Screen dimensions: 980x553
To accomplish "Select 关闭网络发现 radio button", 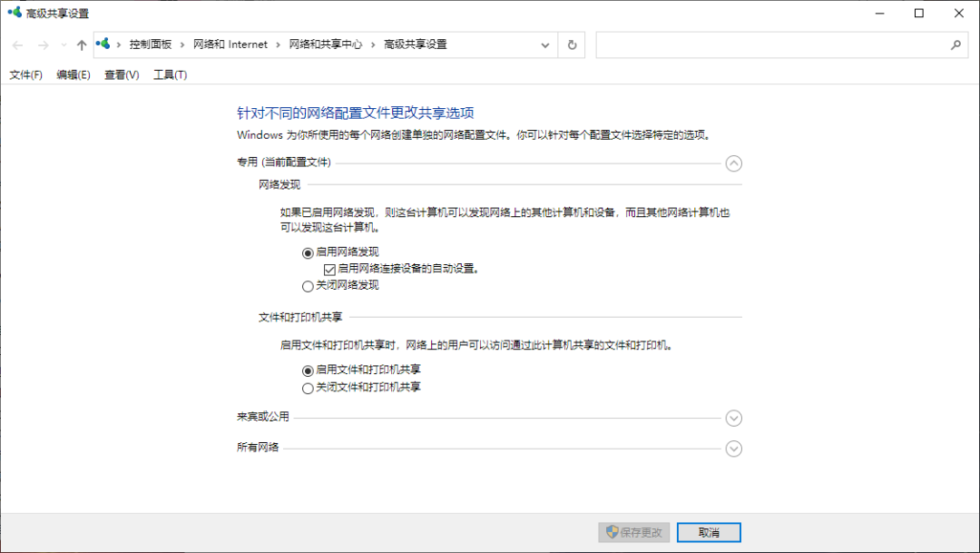I will [308, 286].
